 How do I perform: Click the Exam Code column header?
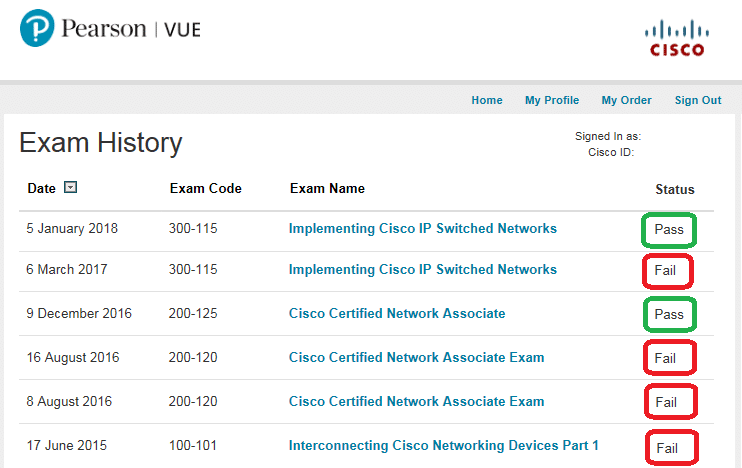(205, 188)
